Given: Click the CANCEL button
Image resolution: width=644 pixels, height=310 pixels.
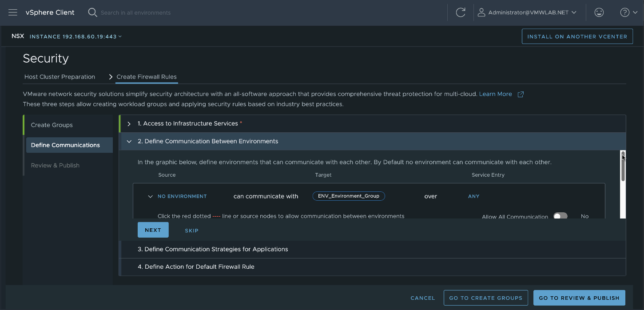Looking at the screenshot, I should pyautogui.click(x=423, y=298).
